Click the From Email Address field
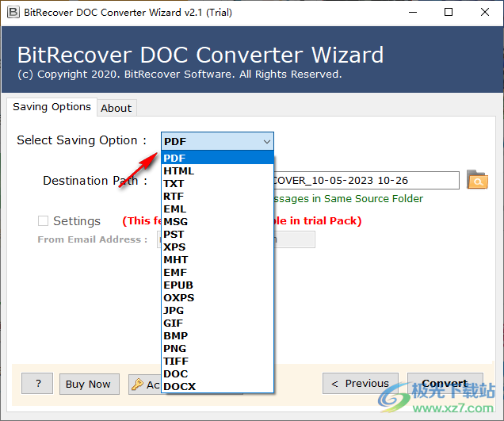The height and width of the screenshot is (421, 504). [295, 239]
